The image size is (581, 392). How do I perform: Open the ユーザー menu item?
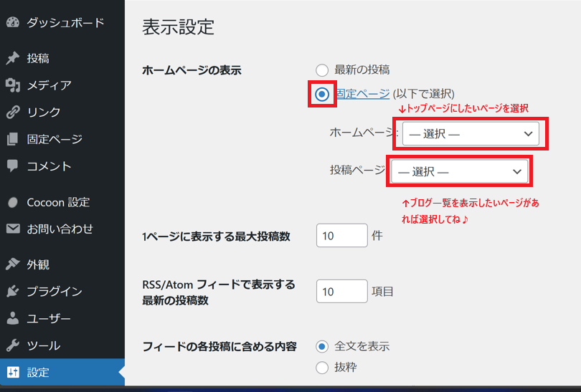tap(49, 318)
